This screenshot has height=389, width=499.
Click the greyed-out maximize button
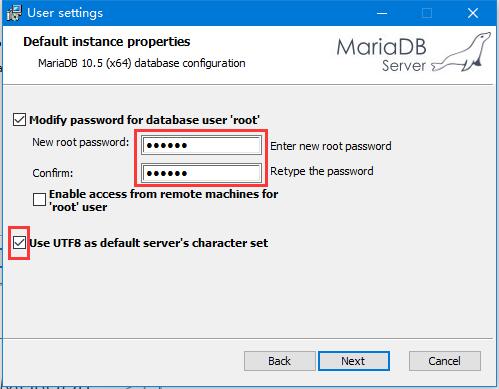coord(427,13)
